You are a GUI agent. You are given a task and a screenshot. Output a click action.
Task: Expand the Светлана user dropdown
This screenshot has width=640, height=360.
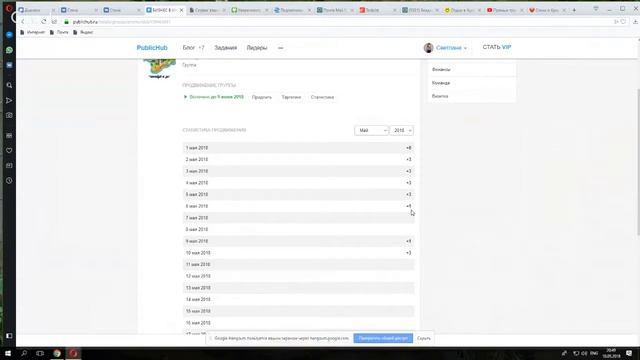click(x=451, y=48)
